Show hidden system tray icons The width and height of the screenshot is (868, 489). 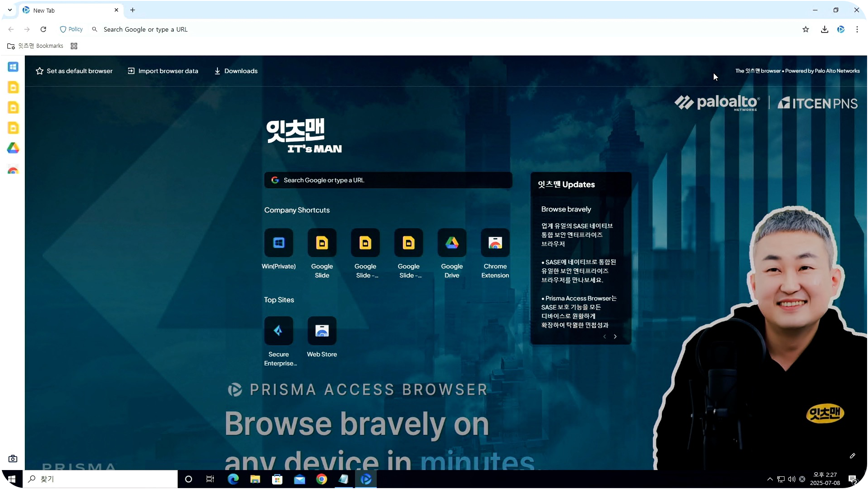tap(770, 479)
